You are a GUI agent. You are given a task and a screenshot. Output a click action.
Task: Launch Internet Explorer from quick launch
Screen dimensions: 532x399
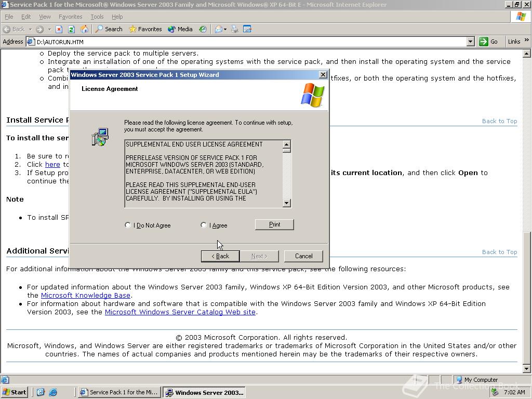pyautogui.click(x=53, y=392)
